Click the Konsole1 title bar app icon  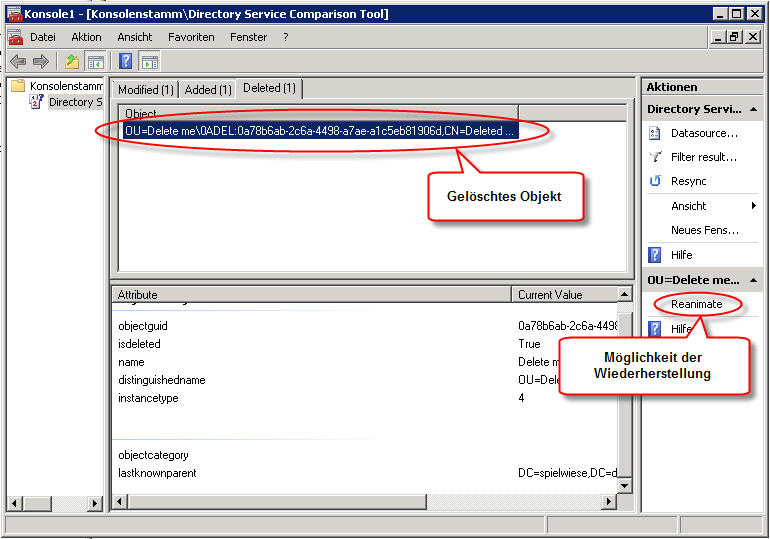point(15,14)
